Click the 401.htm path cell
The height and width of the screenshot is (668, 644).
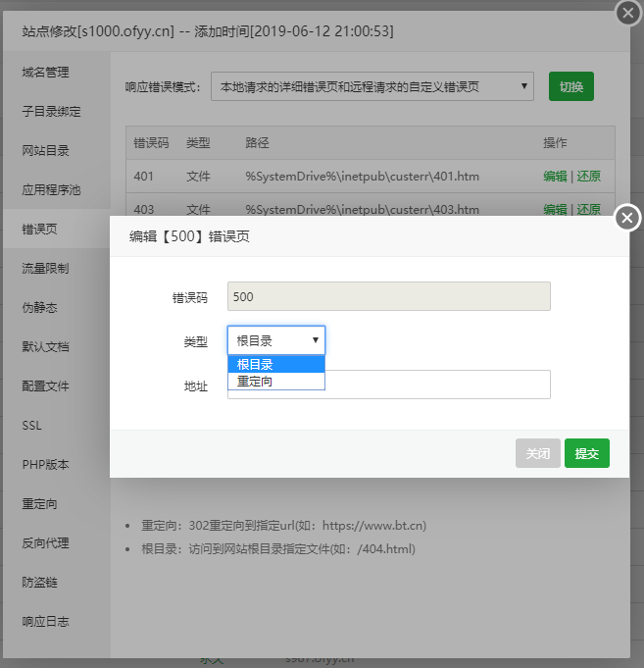(x=363, y=176)
